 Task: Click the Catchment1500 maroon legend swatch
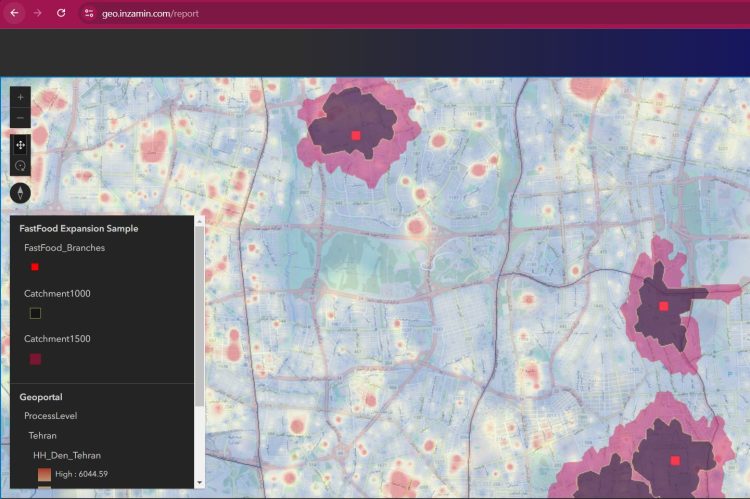35,359
